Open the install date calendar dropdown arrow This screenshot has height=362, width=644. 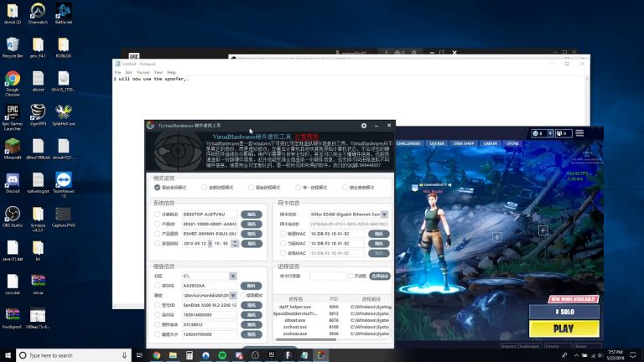click(210, 243)
